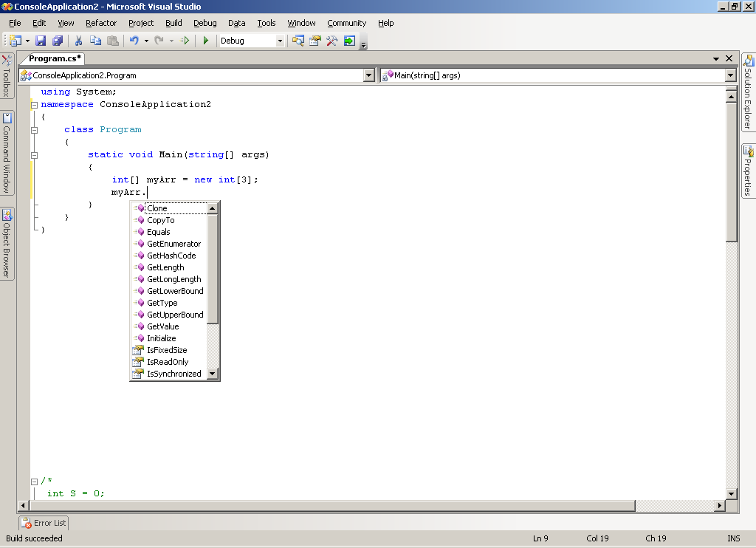
Task: Select CopyTo in IntelliSense list
Action: (x=169, y=220)
